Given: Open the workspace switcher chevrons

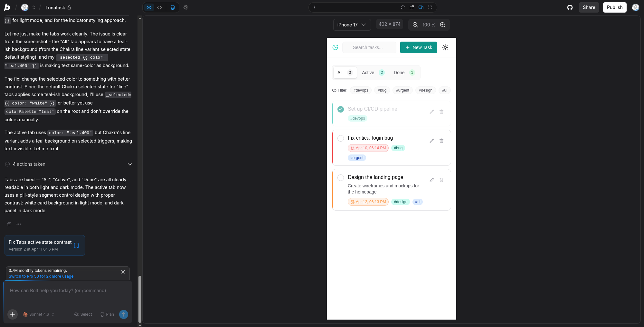Looking at the screenshot, I should (x=34, y=7).
